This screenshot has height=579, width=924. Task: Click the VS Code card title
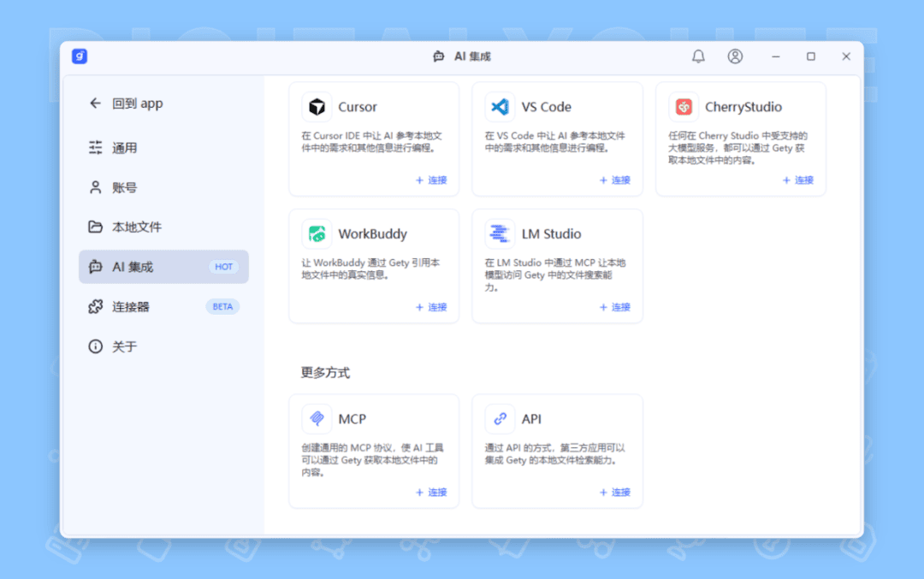tap(546, 107)
